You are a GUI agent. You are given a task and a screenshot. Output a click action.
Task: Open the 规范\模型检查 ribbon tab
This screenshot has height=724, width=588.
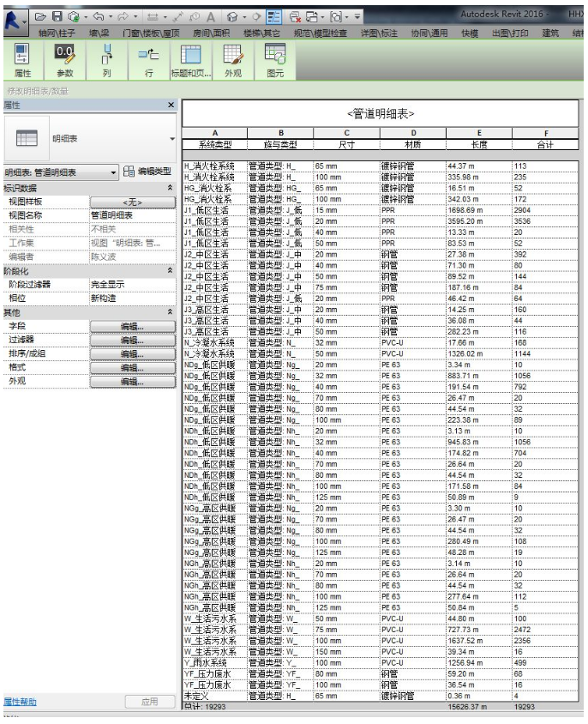pyautogui.click(x=321, y=33)
